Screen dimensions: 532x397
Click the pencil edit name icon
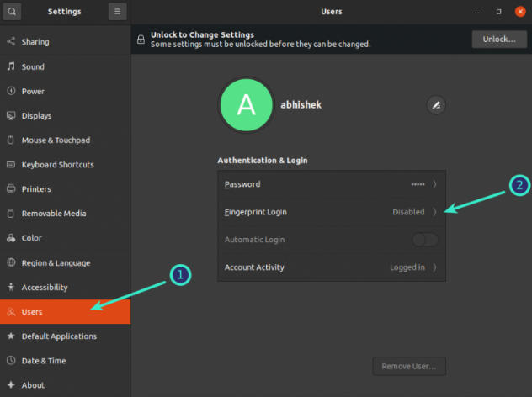[436, 105]
